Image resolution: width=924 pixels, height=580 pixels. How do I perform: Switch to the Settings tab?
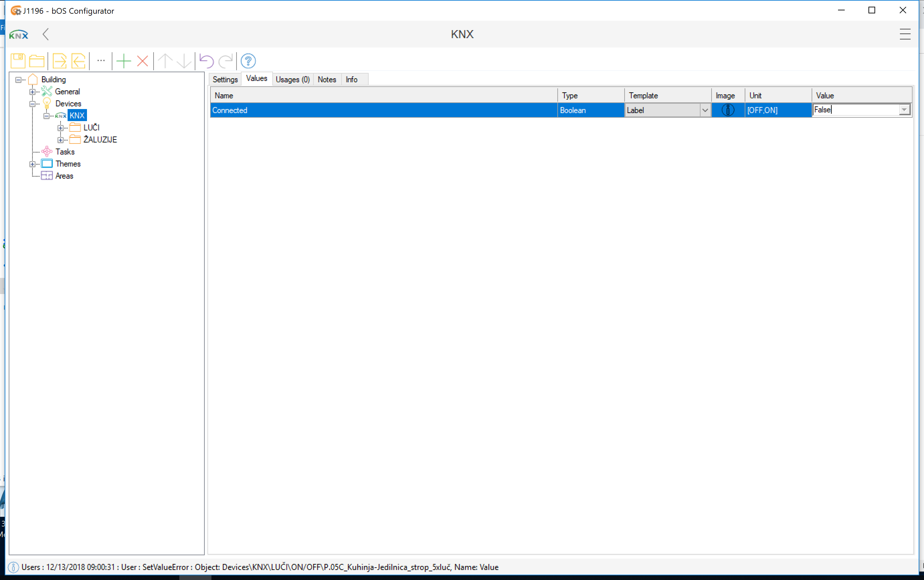point(225,79)
